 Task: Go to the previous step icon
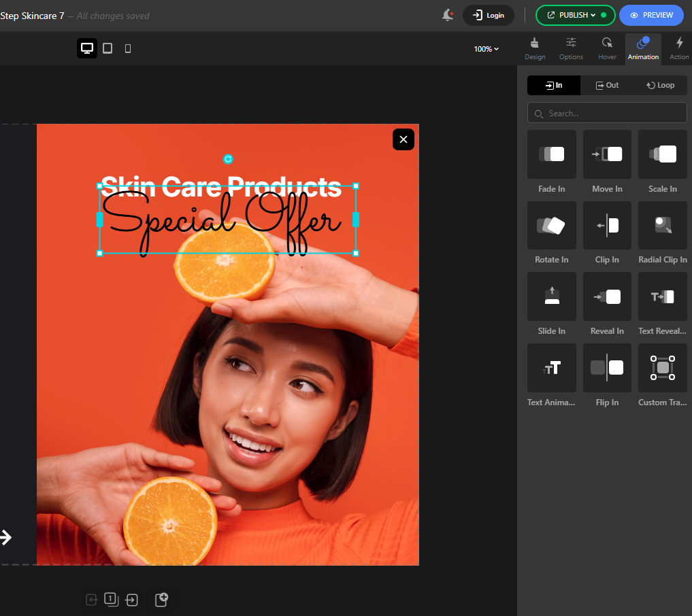pyautogui.click(x=91, y=600)
